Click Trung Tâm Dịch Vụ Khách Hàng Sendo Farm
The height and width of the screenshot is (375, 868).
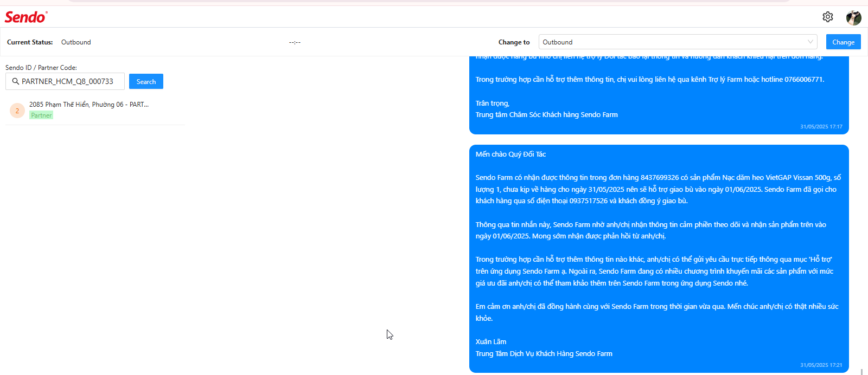(x=544, y=354)
